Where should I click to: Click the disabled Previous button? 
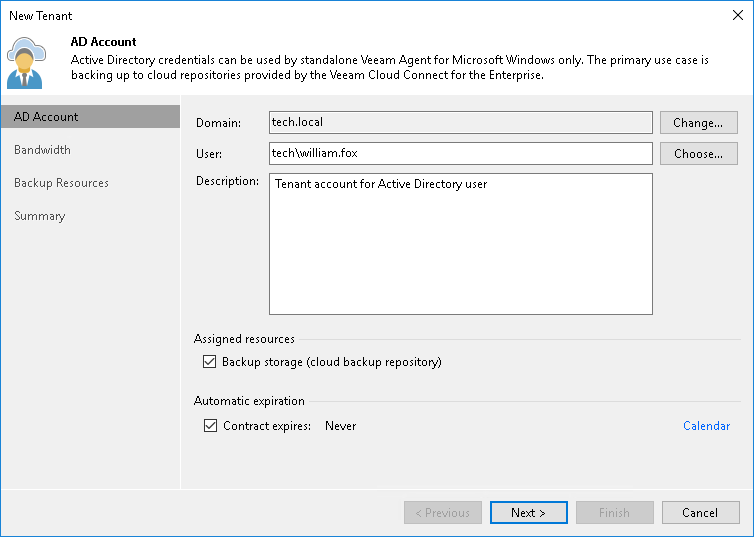coord(442,512)
